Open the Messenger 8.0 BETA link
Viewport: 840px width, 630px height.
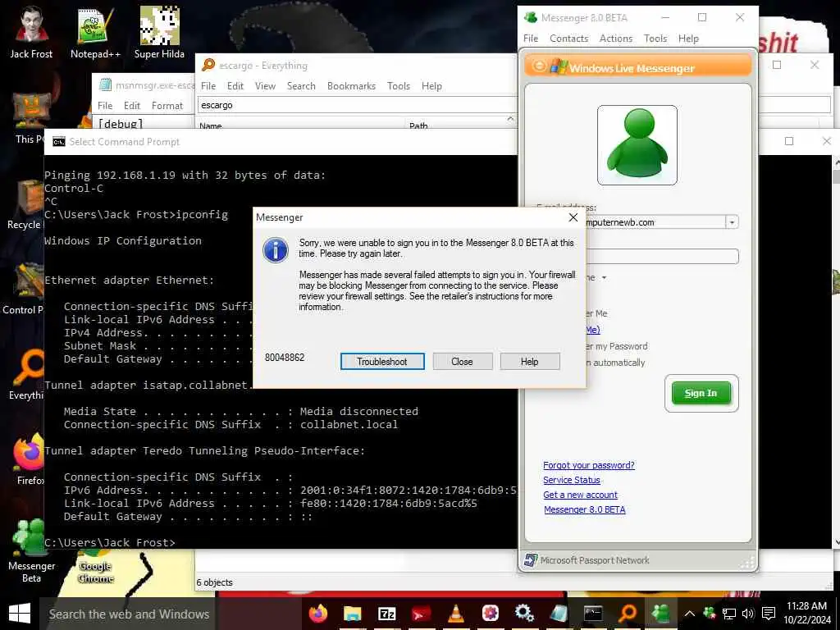(585, 509)
